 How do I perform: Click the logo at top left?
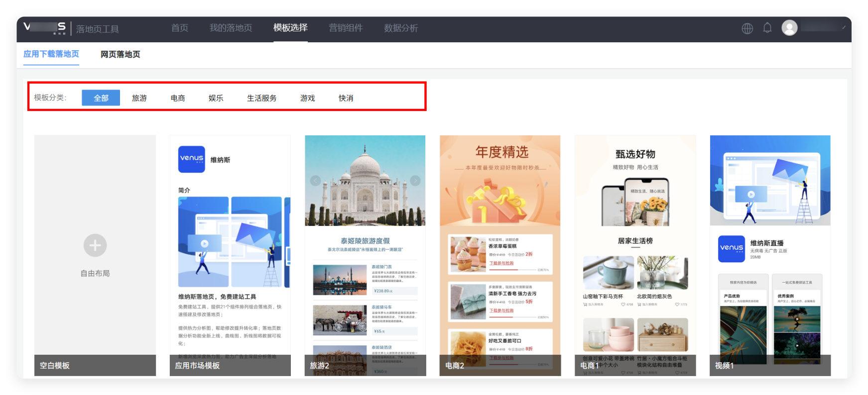tap(45, 28)
